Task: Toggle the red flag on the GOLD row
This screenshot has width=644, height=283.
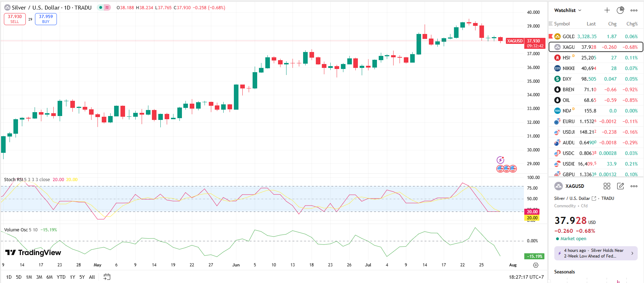Action: 550,36
